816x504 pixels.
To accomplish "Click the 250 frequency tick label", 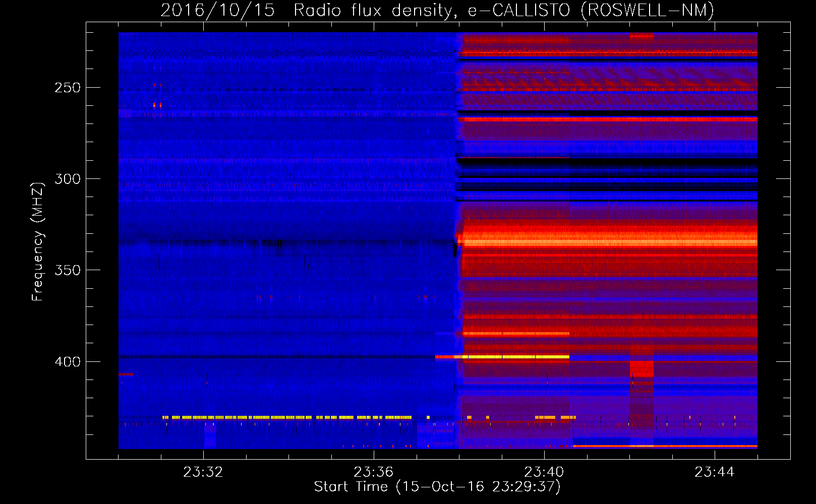I will point(68,88).
